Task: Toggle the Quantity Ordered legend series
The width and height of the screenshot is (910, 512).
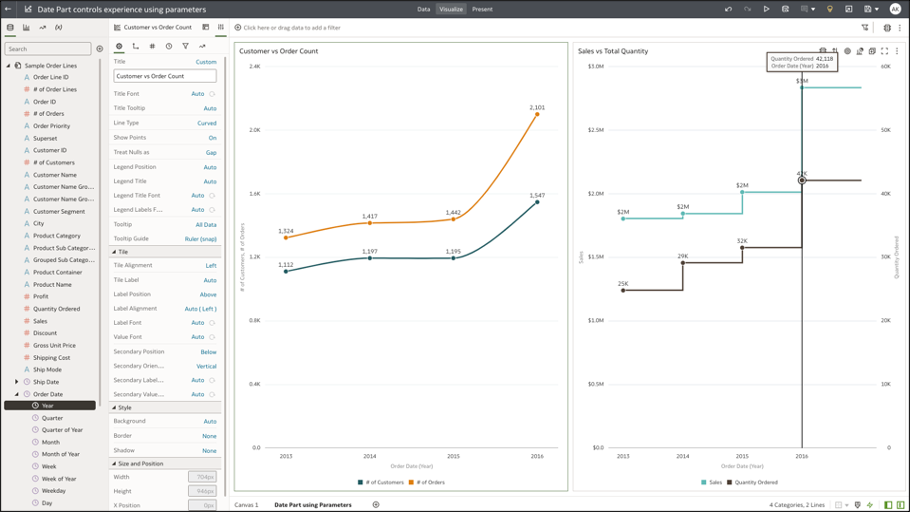Action: (757, 482)
